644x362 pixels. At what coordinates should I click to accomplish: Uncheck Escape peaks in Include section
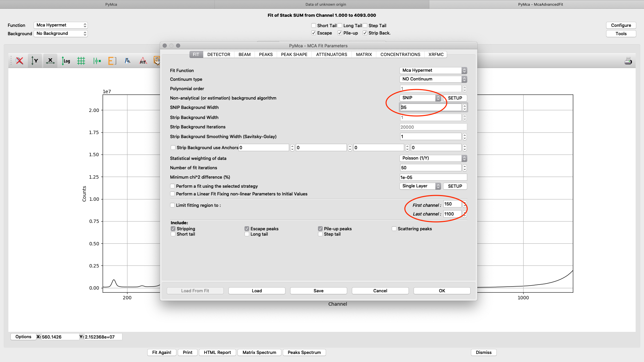[247, 229]
